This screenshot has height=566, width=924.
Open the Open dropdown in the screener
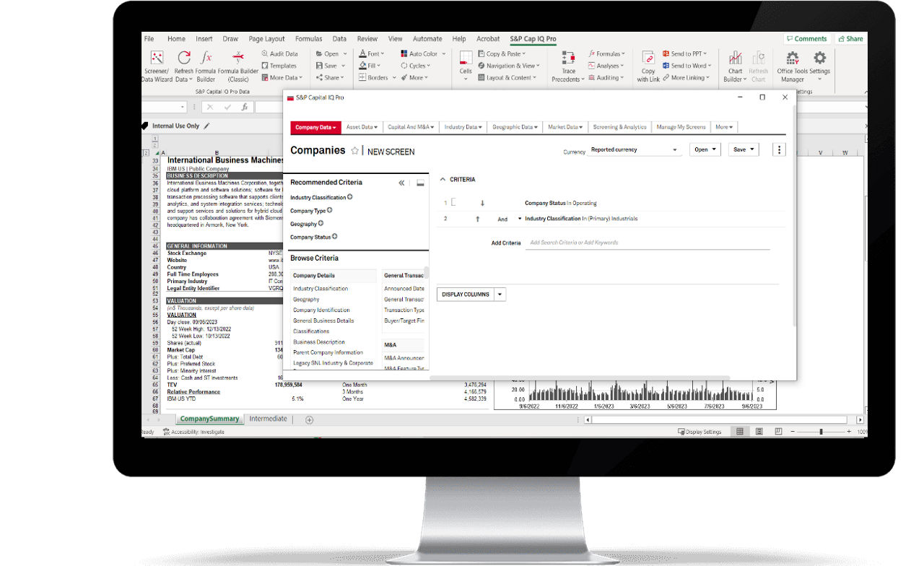pos(705,149)
